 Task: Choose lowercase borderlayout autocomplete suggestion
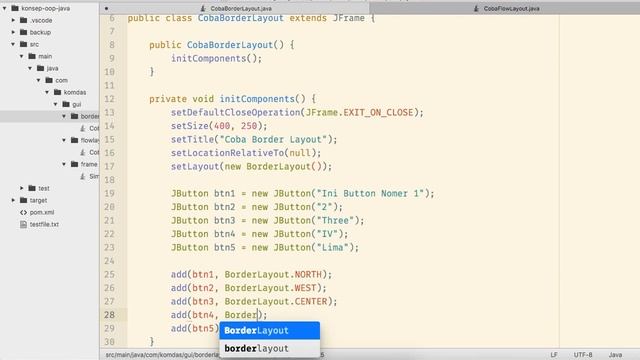tap(269, 349)
